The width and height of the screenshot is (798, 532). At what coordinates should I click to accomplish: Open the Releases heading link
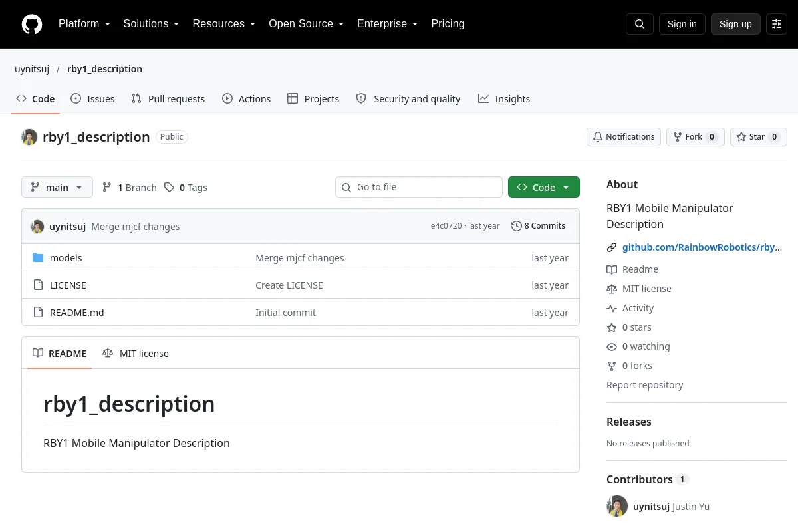pos(629,422)
